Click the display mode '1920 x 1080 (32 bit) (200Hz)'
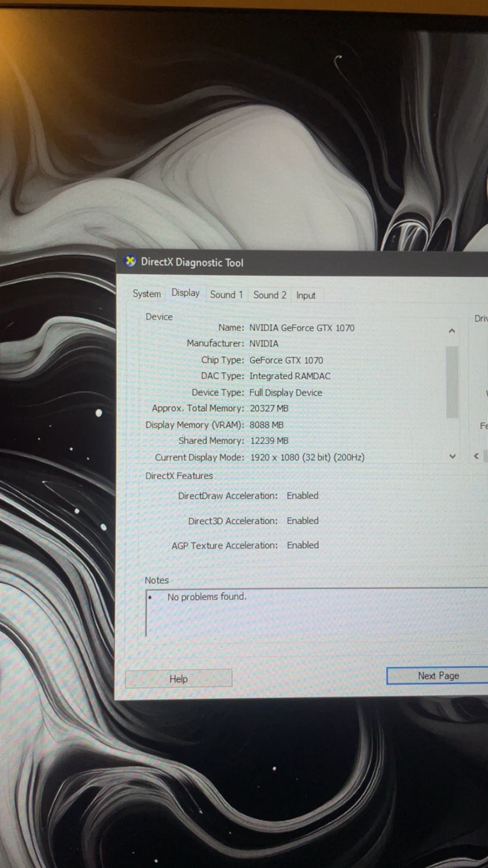Viewport: 488px width, 868px height. pyautogui.click(x=307, y=458)
